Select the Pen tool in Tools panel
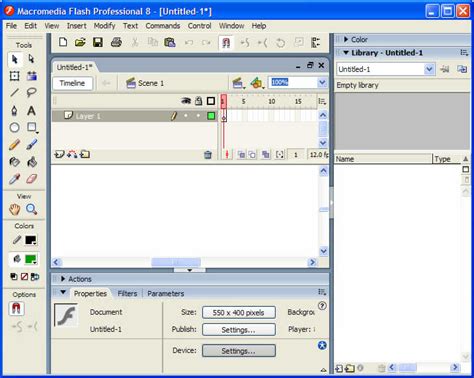474x378 pixels. click(14, 110)
